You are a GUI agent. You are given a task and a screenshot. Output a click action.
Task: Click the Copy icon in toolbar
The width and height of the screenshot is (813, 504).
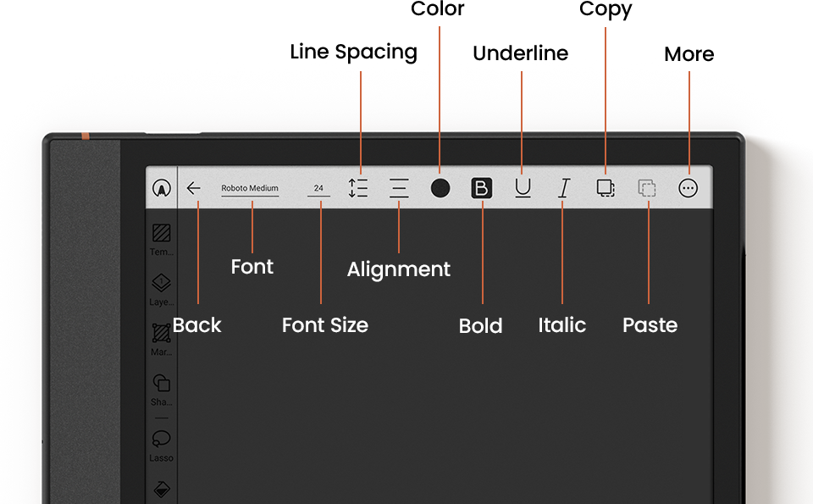pyautogui.click(x=606, y=188)
